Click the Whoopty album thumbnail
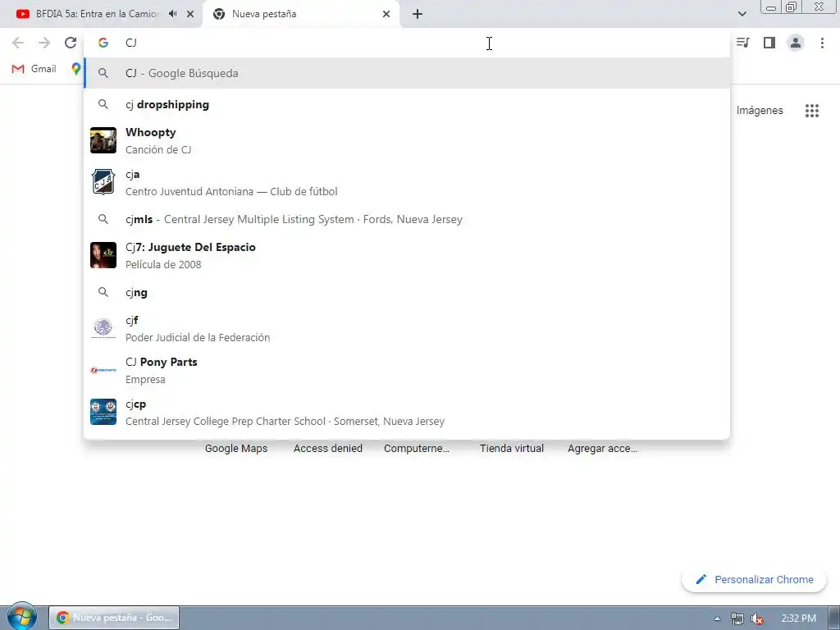Screen dimensions: 840x630 pos(103,140)
